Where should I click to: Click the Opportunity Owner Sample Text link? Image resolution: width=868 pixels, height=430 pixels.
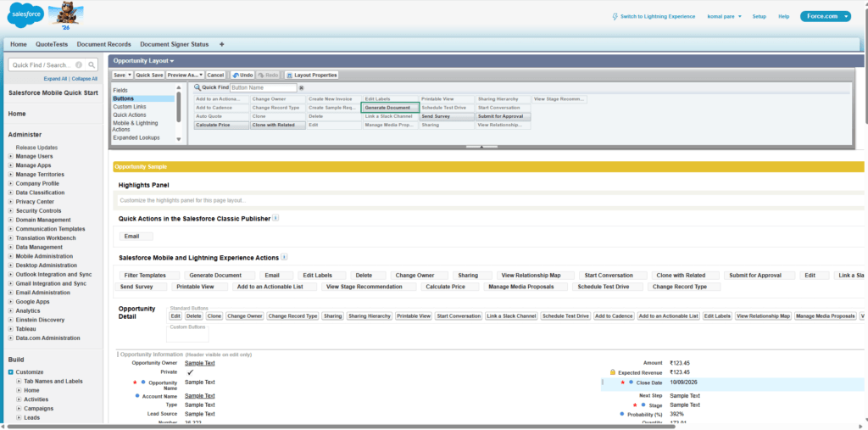(x=200, y=363)
